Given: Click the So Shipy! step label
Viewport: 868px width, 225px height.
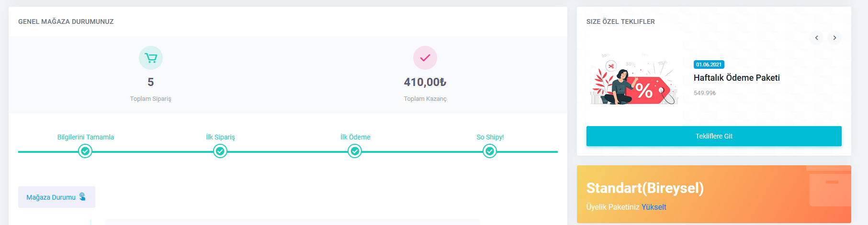Looking at the screenshot, I should coord(490,137).
